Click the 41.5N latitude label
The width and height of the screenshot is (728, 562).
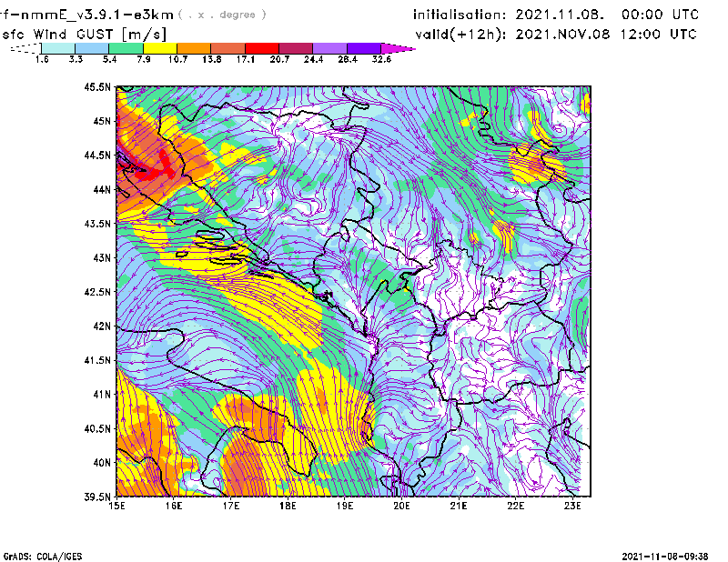[x=97, y=360]
